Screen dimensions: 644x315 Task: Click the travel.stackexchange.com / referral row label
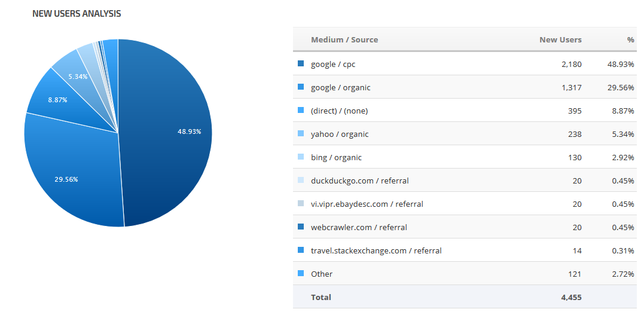[376, 250]
